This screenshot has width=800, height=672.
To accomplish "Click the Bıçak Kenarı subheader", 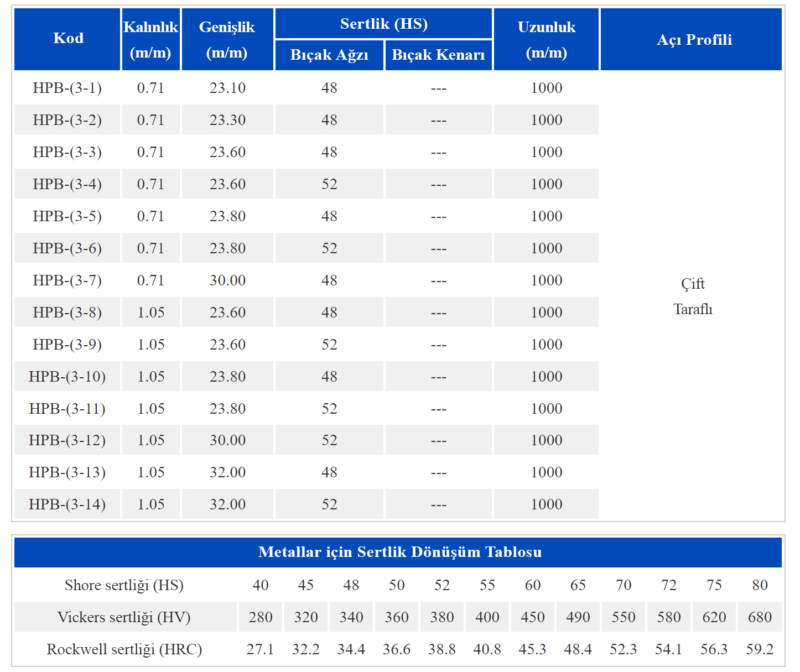I will click(438, 55).
